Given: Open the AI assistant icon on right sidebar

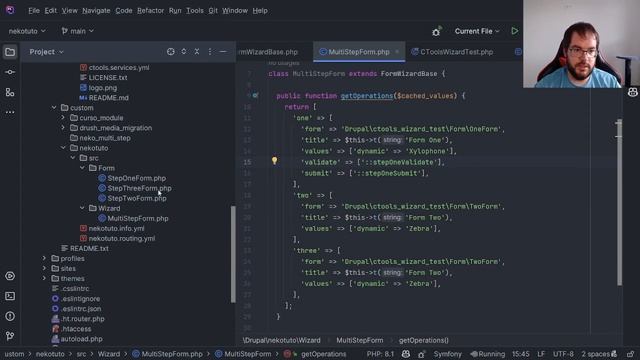Looking at the screenshot, I should click(633, 93).
